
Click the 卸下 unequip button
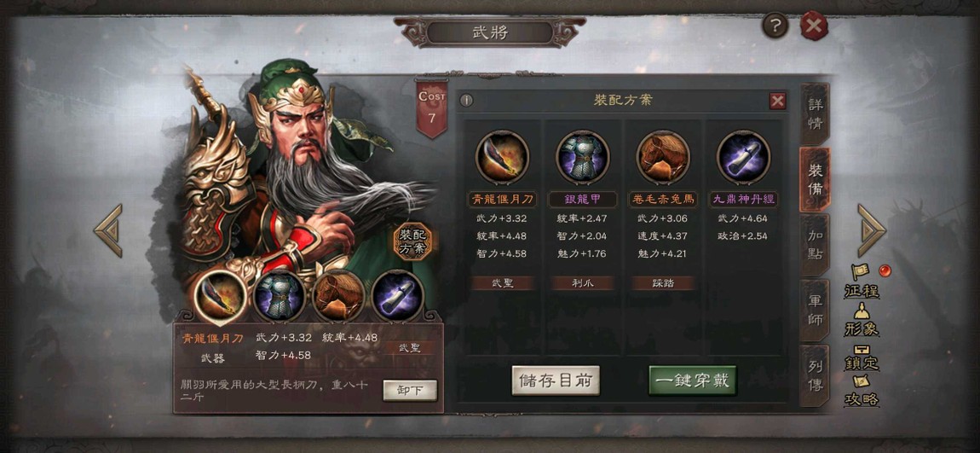tap(410, 391)
